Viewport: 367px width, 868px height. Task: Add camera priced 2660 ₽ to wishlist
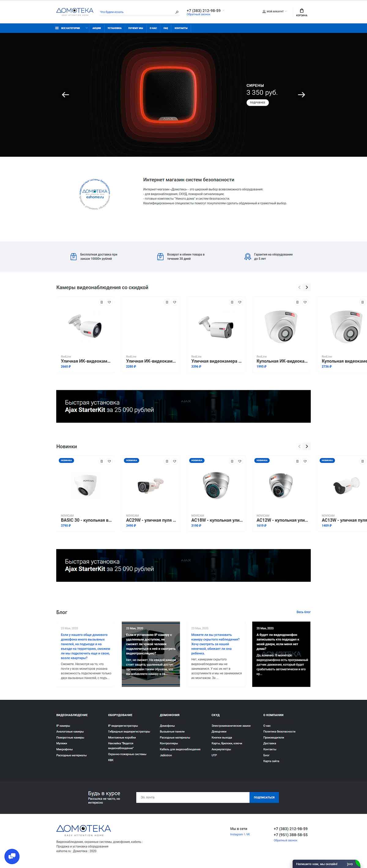[109, 302]
